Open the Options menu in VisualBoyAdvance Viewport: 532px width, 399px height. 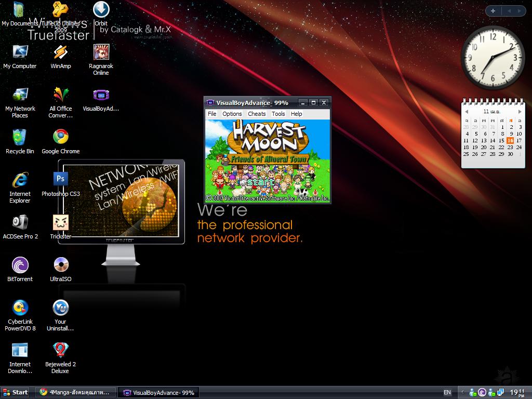click(x=232, y=114)
